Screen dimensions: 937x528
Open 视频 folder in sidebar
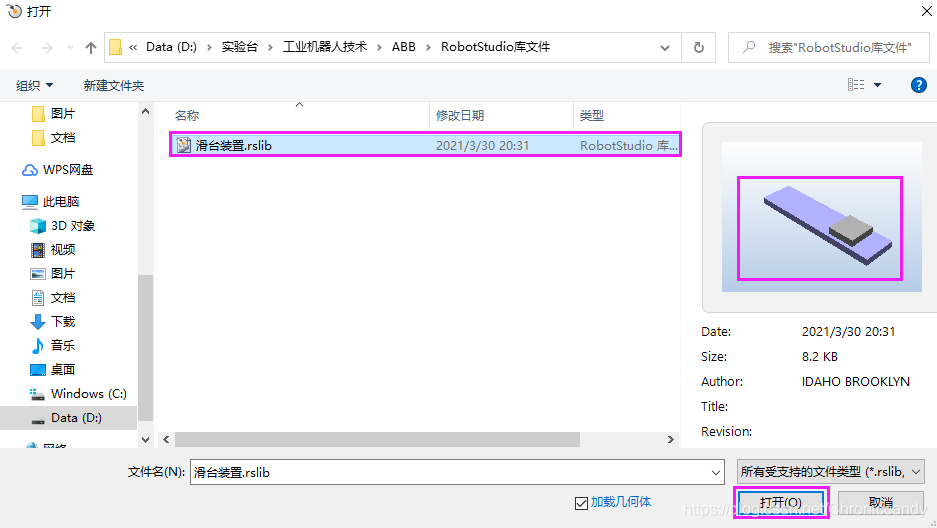point(53,250)
